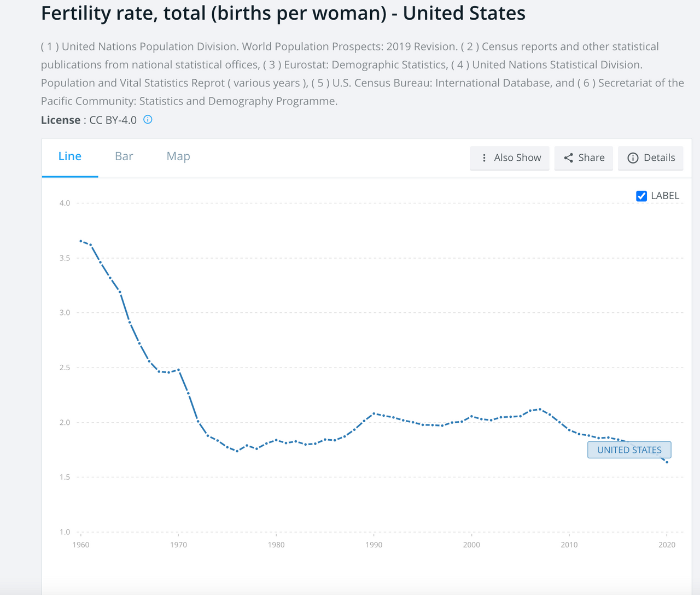
Task: Click the 2020 x-axis label
Action: coord(667,545)
